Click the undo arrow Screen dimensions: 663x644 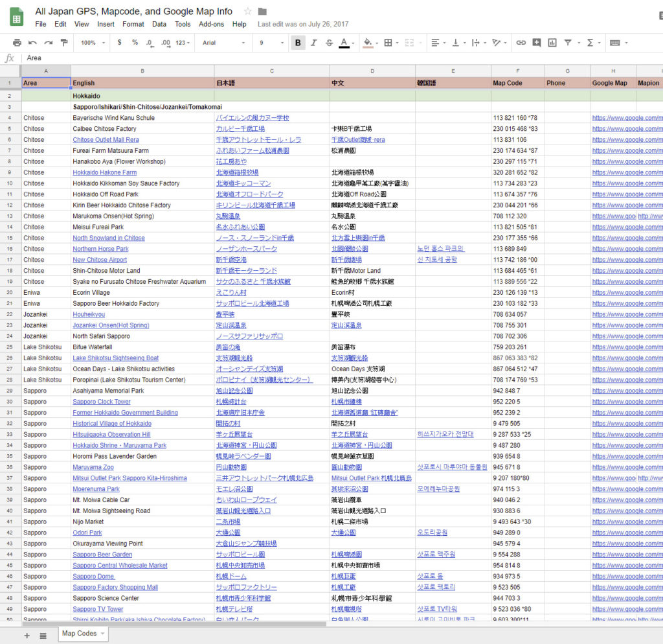coord(32,43)
